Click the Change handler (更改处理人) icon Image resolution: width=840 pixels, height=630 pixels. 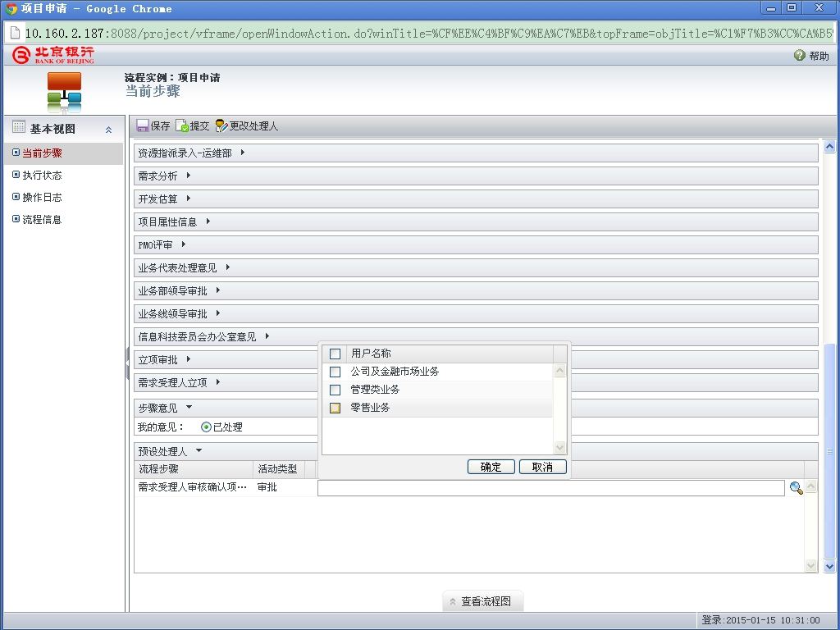point(221,126)
